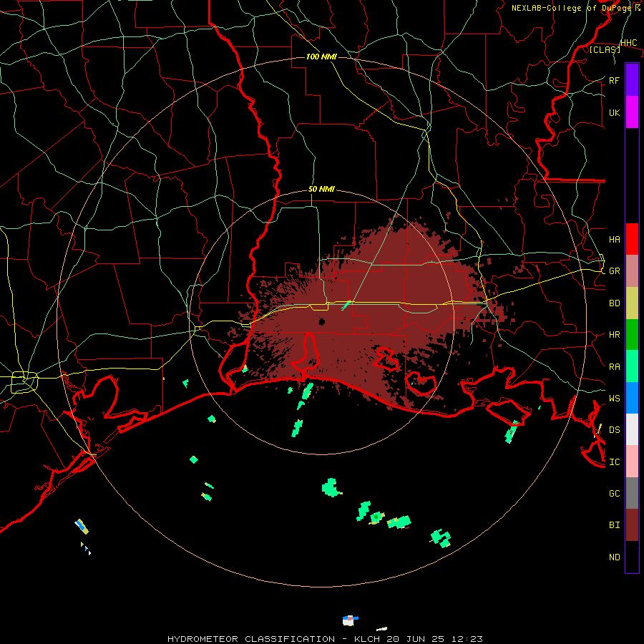The height and width of the screenshot is (644, 644).
Task: Click the UK magenta legend swatch
Action: point(632,112)
